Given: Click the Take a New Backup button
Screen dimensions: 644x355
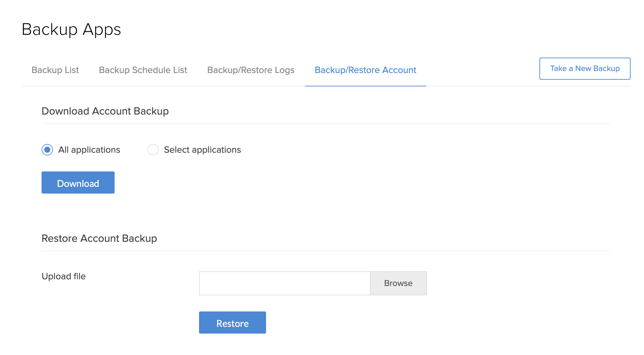Looking at the screenshot, I should click(585, 69).
